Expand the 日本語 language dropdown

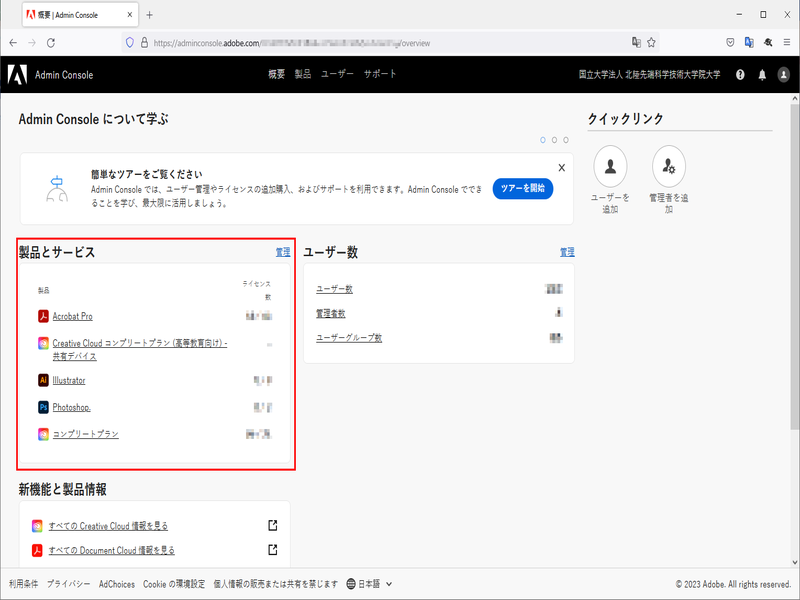[369, 584]
